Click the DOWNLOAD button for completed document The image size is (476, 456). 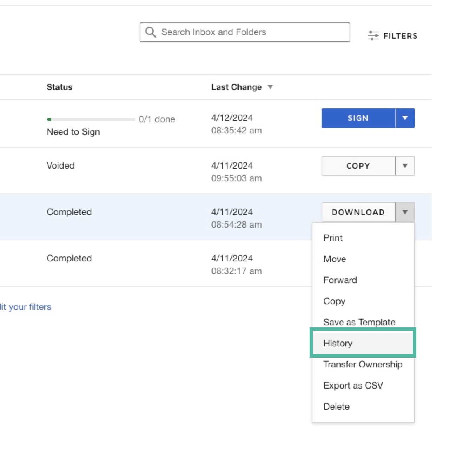point(358,212)
